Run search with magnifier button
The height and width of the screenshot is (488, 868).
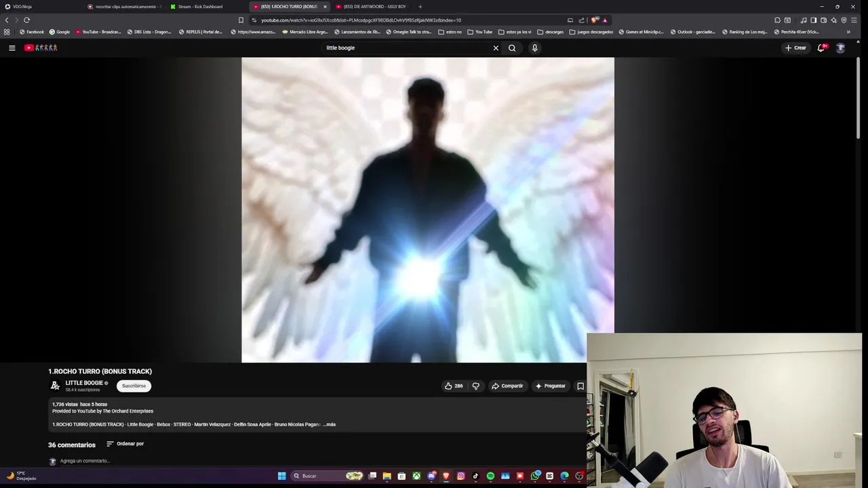click(512, 47)
